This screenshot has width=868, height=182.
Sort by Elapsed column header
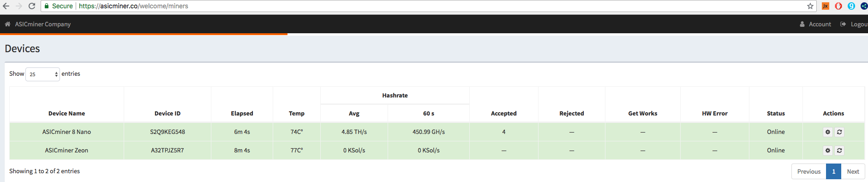pos(242,113)
